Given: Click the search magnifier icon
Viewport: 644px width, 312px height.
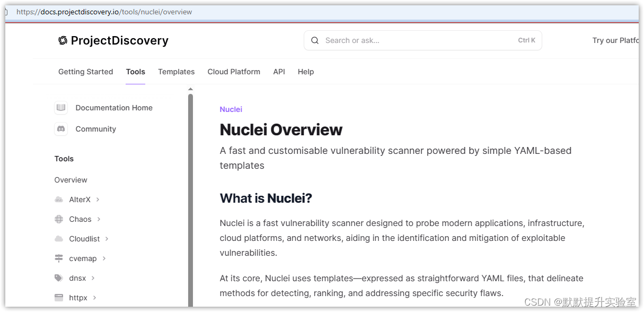Looking at the screenshot, I should (x=315, y=40).
